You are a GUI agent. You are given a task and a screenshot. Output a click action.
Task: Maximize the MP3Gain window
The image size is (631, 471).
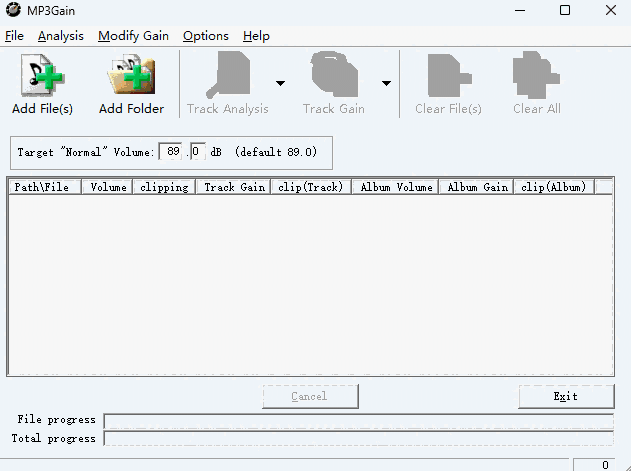point(565,10)
